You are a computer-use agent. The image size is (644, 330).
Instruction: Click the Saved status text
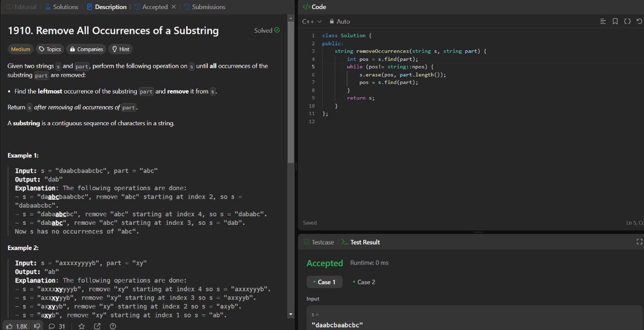click(310, 223)
